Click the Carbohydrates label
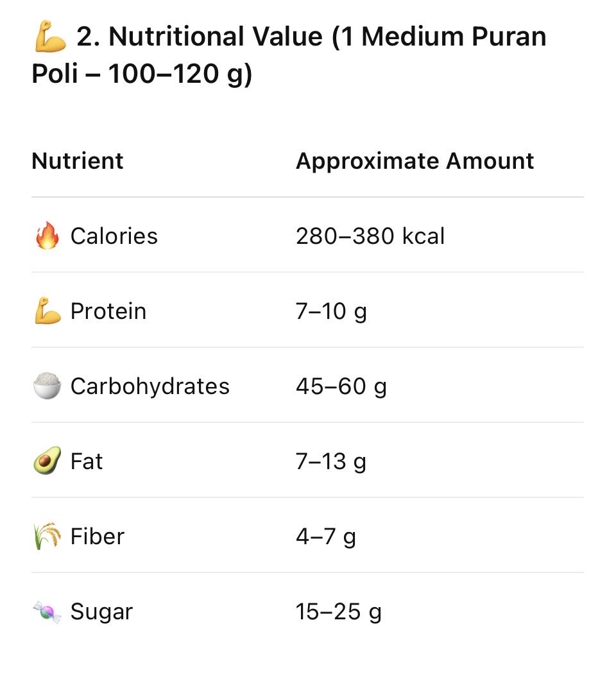 point(150,386)
